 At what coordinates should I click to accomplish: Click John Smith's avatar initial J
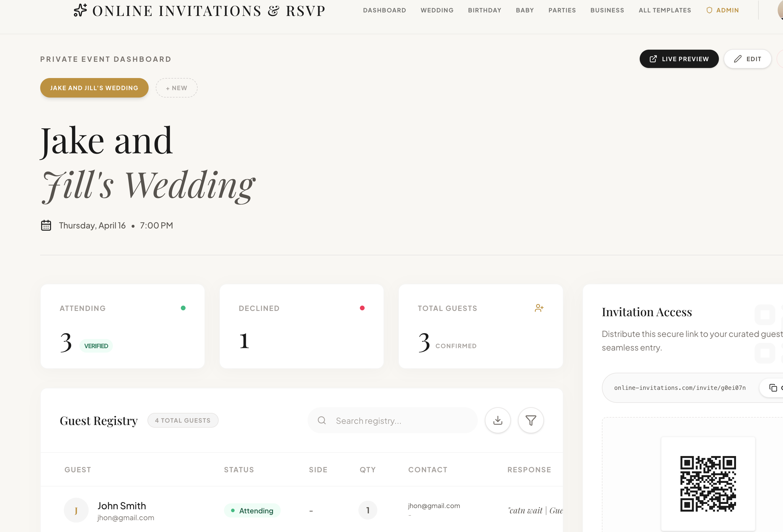pos(76,510)
